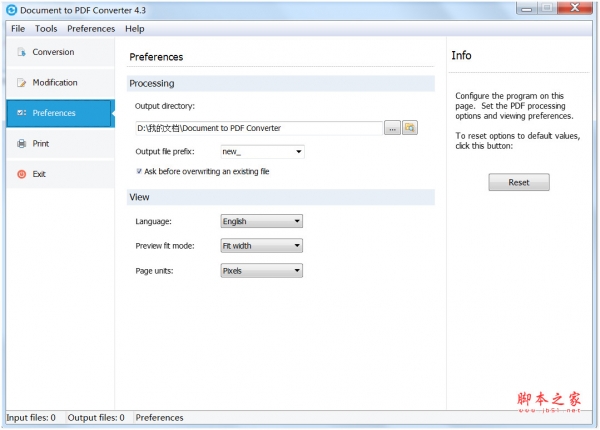Open output directory in folder explorer icon
The width and height of the screenshot is (600, 430).
point(410,128)
